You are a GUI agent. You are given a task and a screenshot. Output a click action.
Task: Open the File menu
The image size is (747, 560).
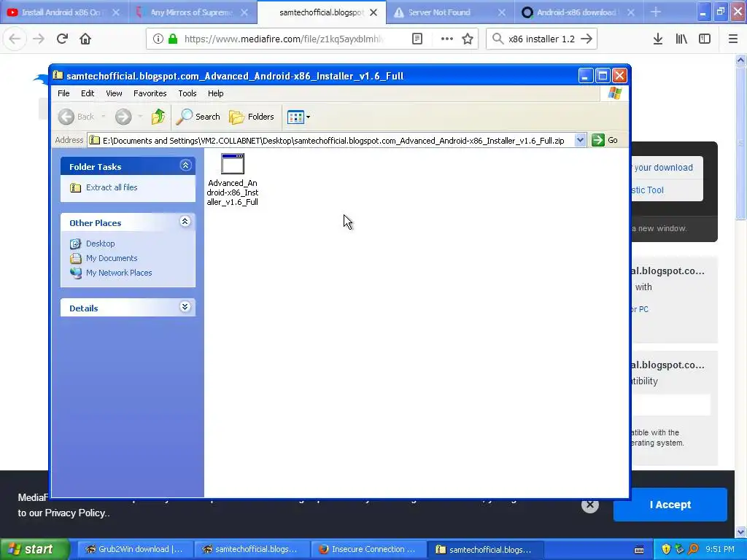click(x=63, y=93)
